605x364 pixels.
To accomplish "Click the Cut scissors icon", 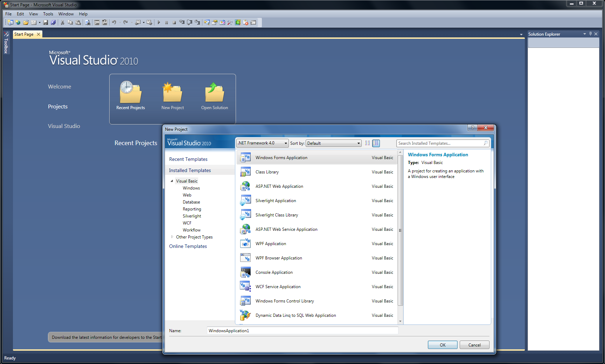I will 62,22.
